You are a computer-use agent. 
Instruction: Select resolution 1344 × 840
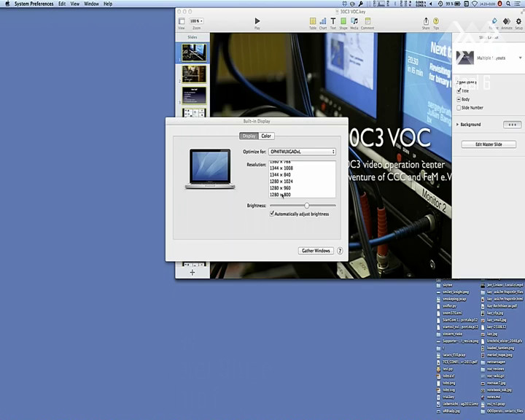(302, 175)
